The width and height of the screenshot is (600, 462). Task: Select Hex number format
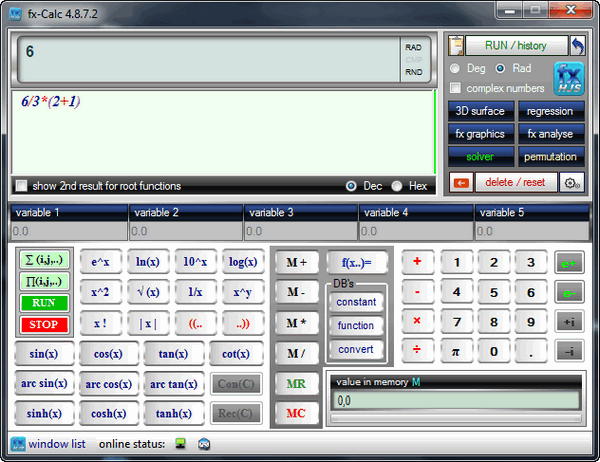pos(397,186)
